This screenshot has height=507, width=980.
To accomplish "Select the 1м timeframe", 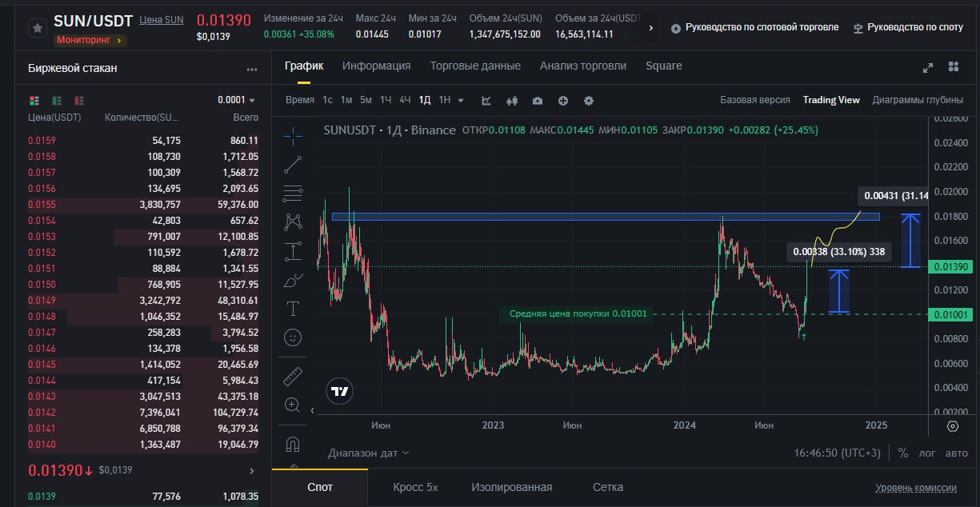I will coord(346,100).
